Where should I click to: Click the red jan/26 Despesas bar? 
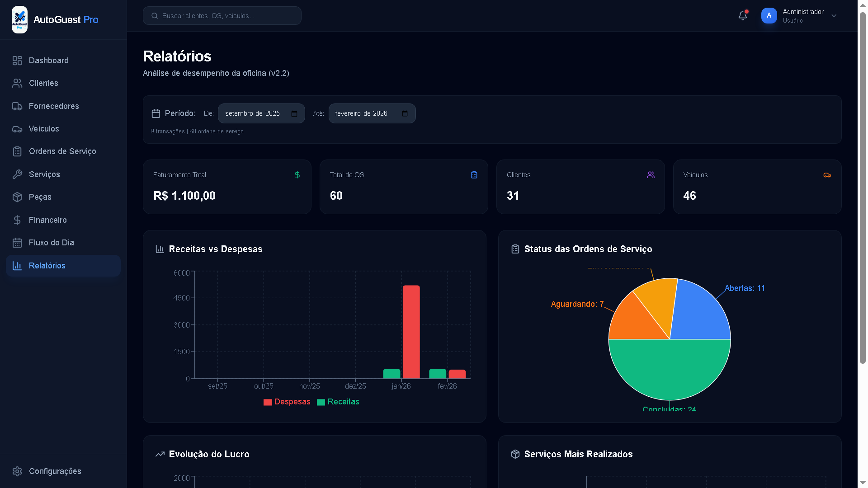pos(411,332)
